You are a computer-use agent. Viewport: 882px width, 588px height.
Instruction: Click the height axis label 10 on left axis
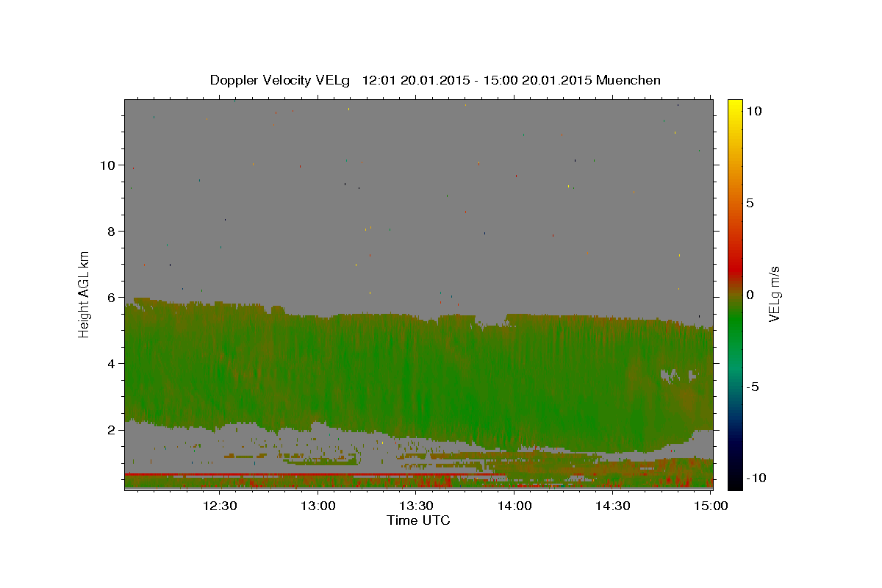[108, 165]
